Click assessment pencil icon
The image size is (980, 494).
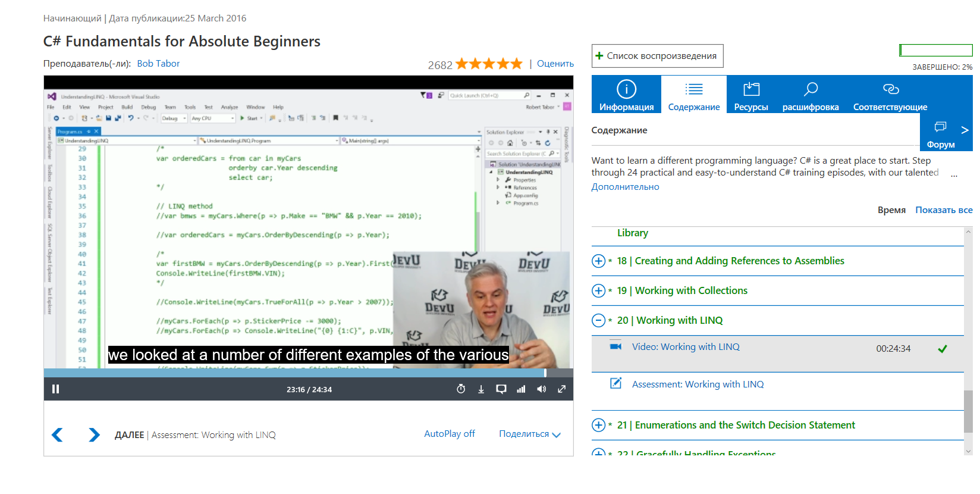coord(616,383)
